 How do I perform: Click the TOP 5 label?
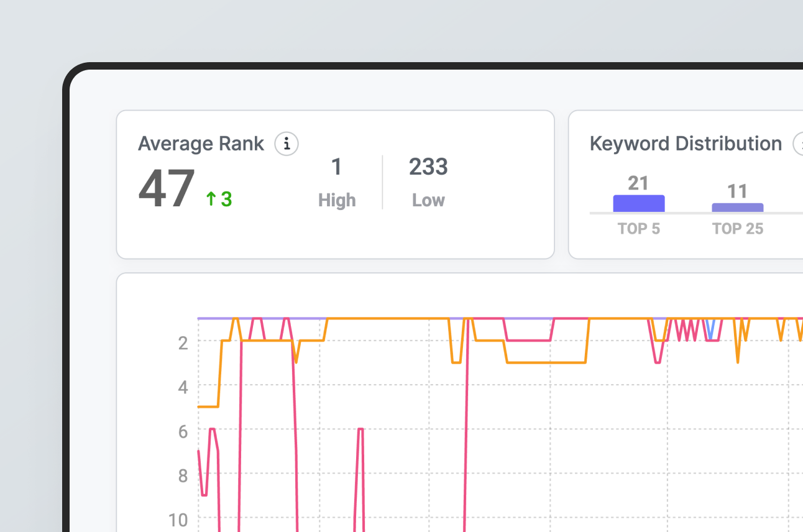[x=639, y=229]
